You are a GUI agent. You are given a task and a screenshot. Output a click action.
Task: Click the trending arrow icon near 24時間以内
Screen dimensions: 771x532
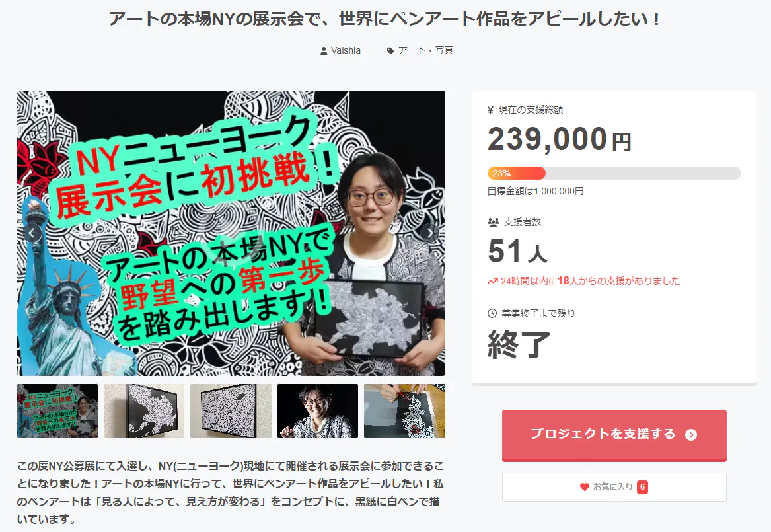pos(493,282)
